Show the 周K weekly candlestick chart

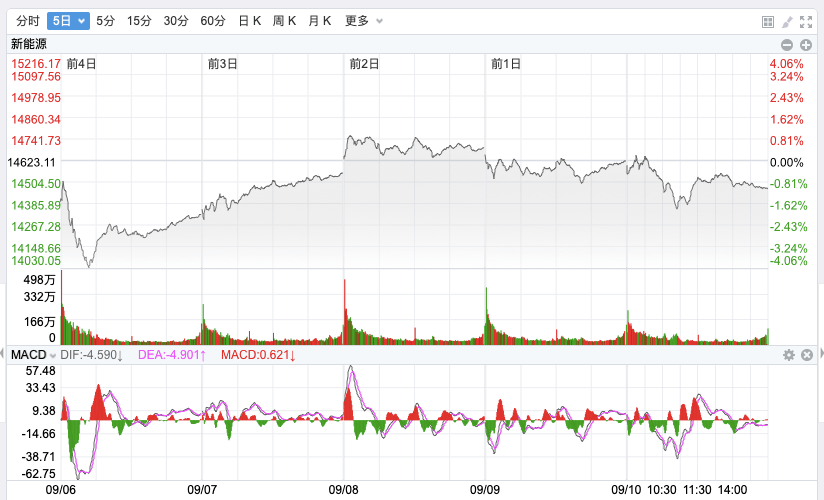[285, 21]
